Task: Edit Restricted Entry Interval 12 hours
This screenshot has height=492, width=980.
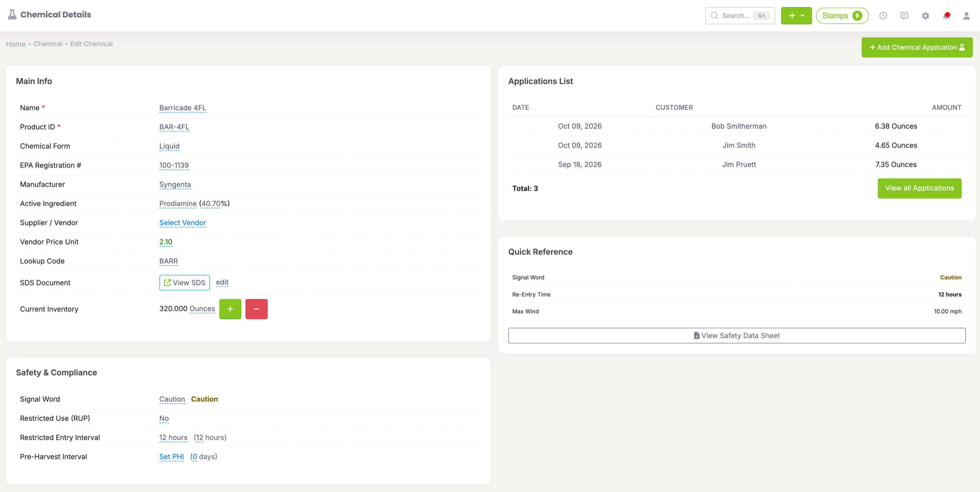Action: click(173, 438)
